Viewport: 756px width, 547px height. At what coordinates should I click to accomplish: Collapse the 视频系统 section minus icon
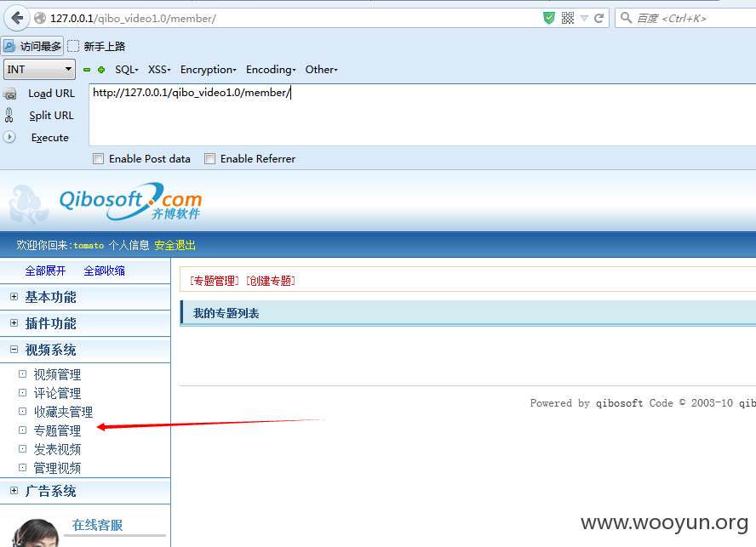pos(14,349)
